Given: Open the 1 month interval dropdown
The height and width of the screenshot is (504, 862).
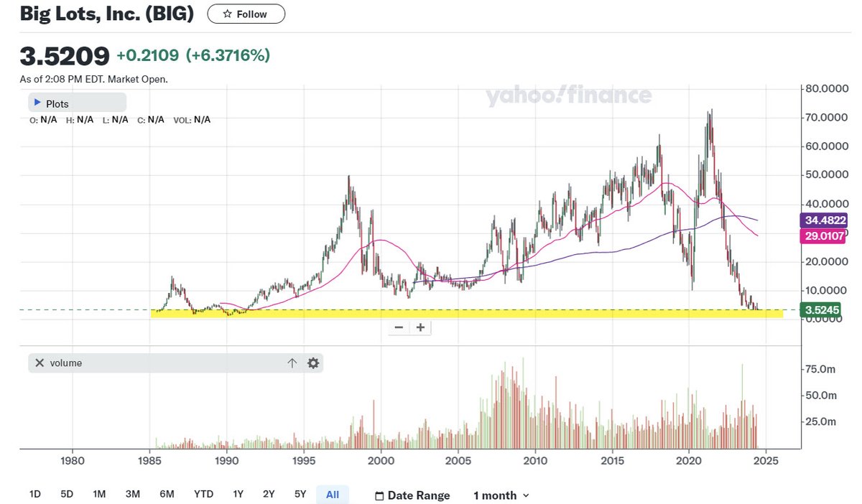Looking at the screenshot, I should [501, 495].
